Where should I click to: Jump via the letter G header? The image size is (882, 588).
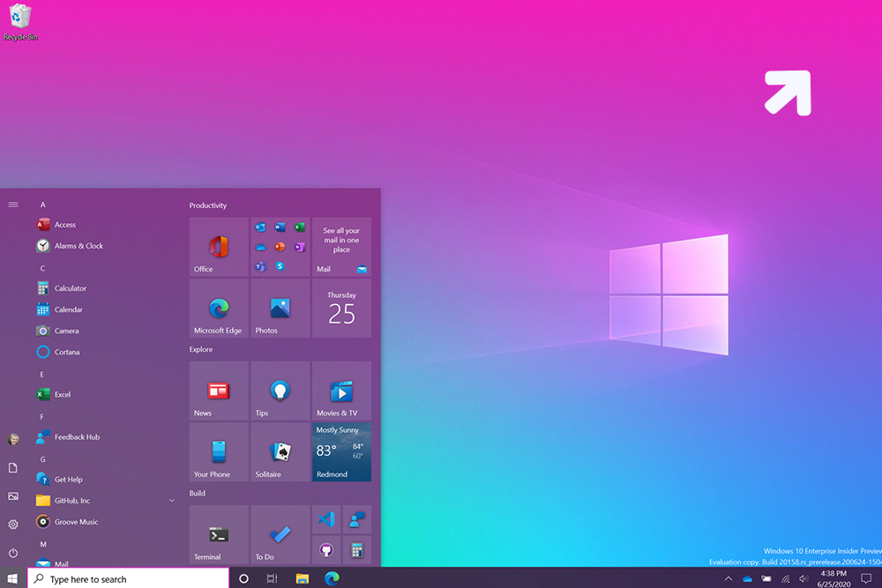click(42, 459)
